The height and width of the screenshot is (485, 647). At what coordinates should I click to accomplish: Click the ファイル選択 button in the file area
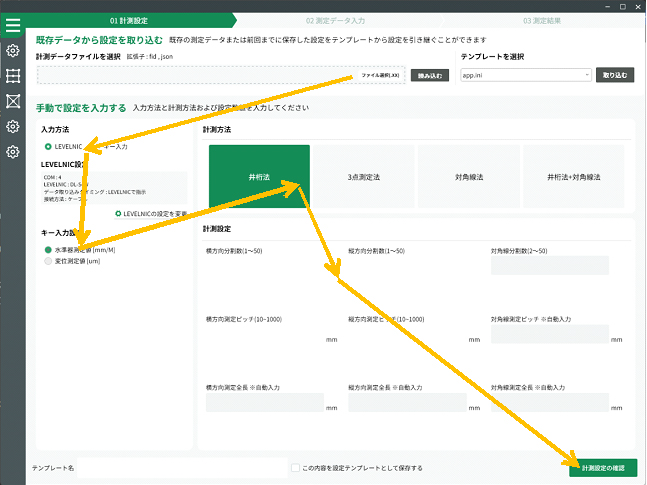click(380, 75)
